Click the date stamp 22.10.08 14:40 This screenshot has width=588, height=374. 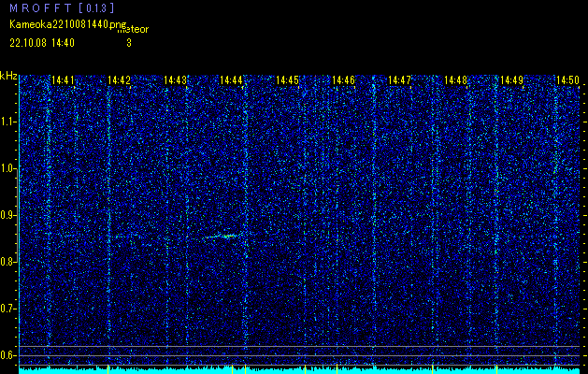42,43
